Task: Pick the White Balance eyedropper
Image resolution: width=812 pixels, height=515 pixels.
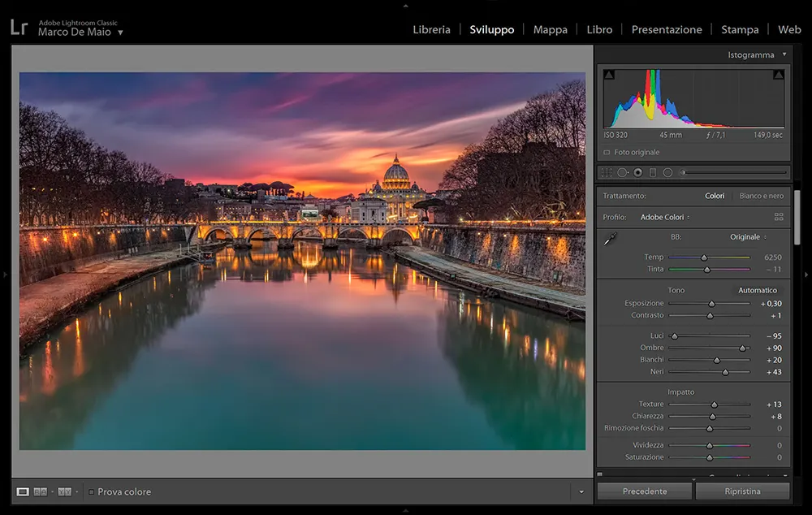Action: click(x=611, y=239)
